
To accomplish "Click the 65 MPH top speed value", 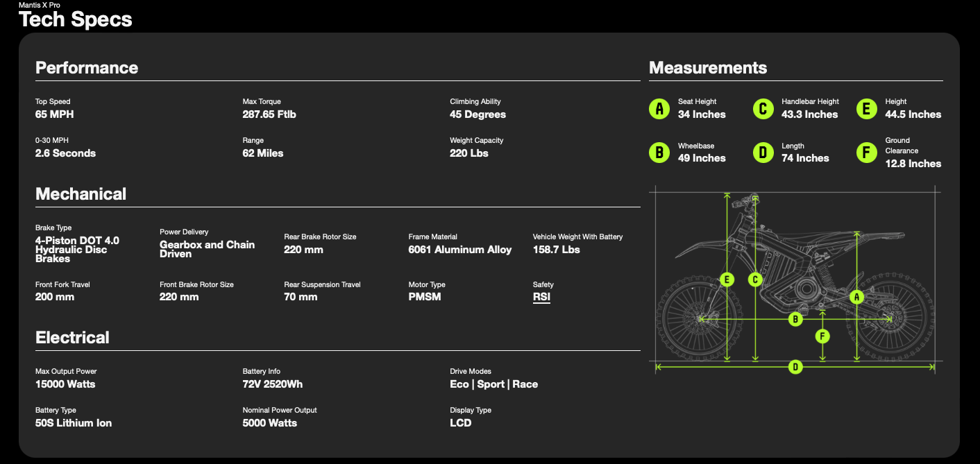I will click(x=55, y=114).
